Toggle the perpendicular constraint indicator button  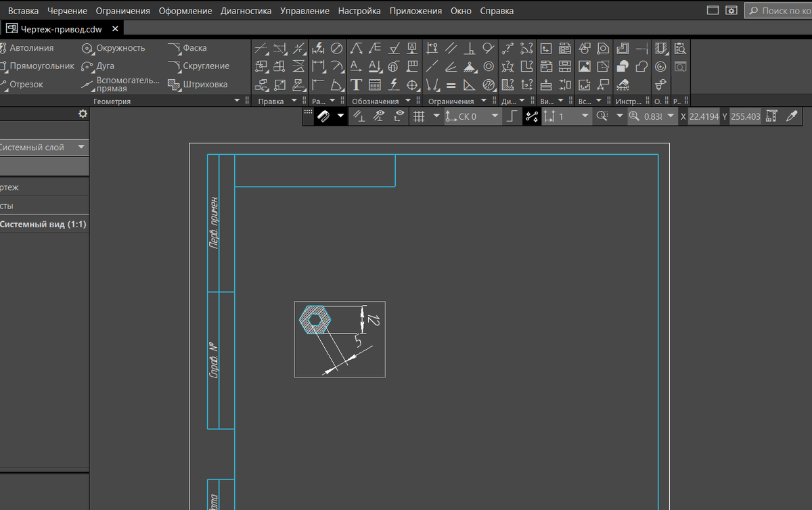click(x=361, y=116)
